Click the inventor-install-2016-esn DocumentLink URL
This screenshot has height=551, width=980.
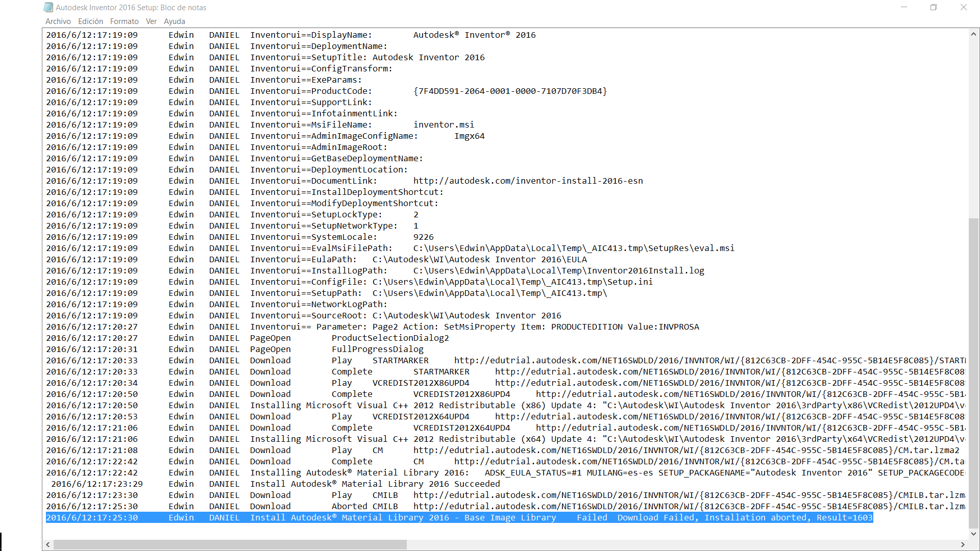point(528,181)
